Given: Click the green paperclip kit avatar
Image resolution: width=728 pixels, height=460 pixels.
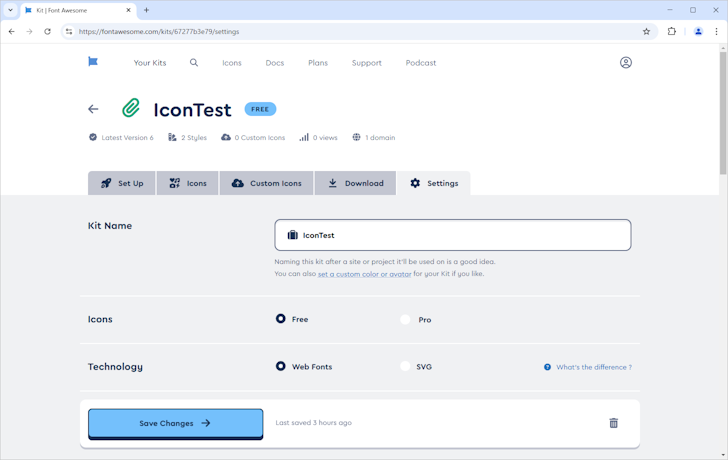Looking at the screenshot, I should (x=131, y=109).
